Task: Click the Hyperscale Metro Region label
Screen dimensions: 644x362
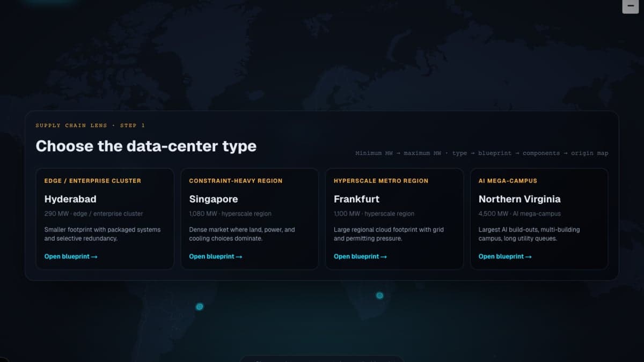Action: 381,181
